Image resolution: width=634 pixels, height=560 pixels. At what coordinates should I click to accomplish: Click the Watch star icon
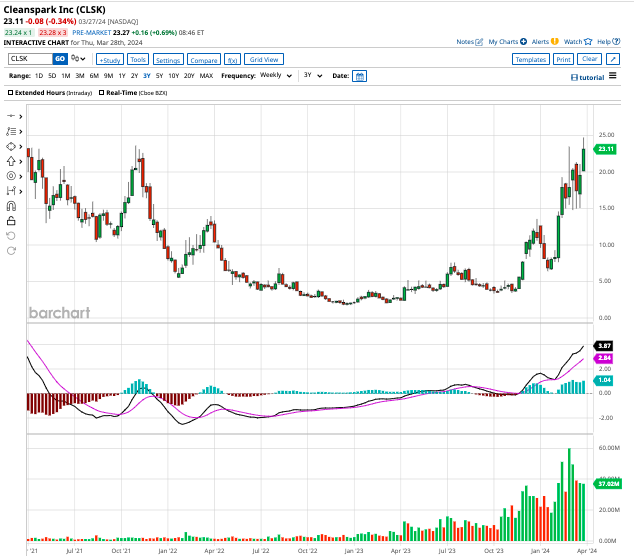tap(588, 42)
